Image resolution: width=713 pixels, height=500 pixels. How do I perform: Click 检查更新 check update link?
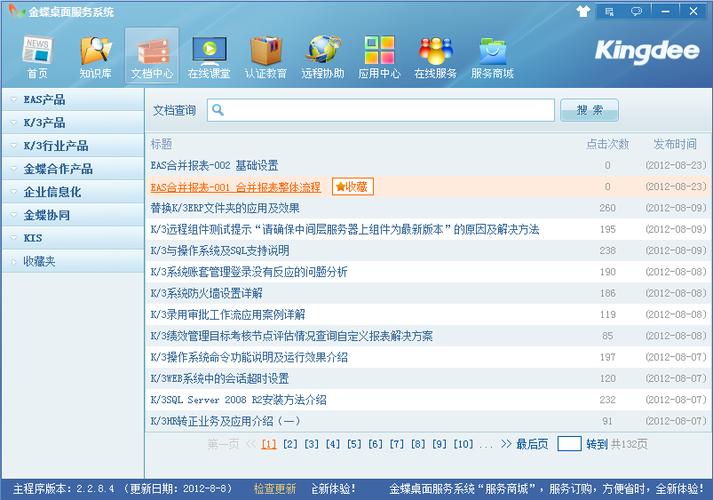click(275, 489)
